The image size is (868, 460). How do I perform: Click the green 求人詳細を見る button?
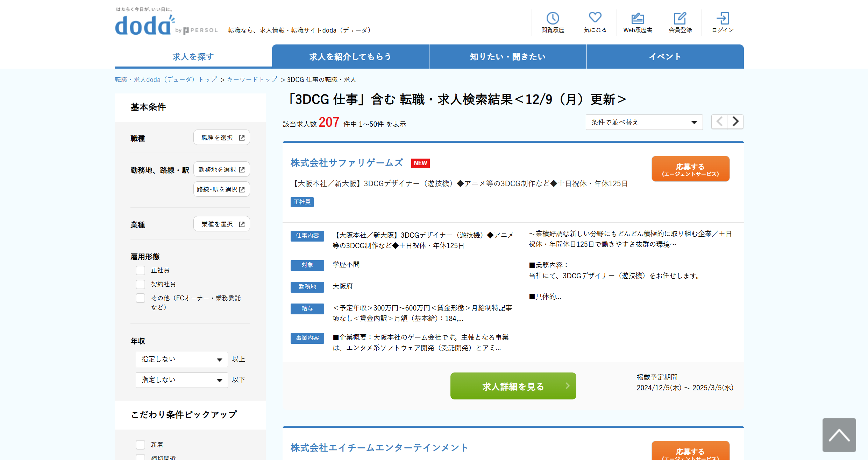tap(513, 386)
